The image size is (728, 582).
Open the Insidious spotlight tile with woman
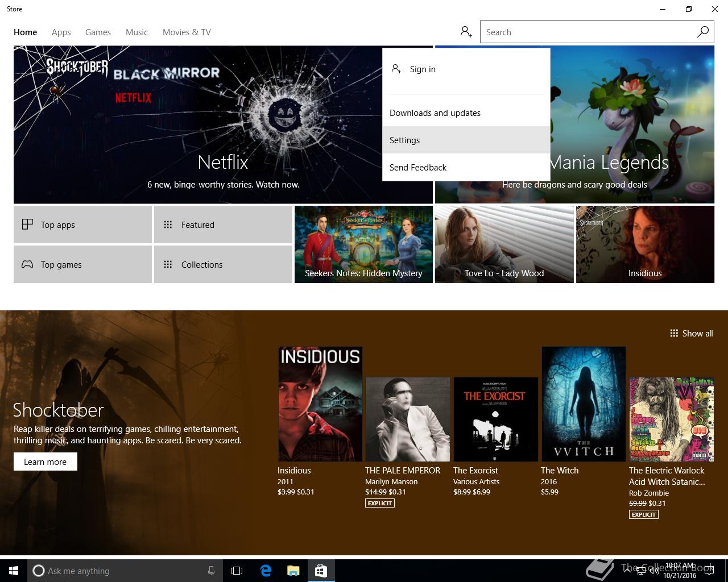[x=645, y=244]
